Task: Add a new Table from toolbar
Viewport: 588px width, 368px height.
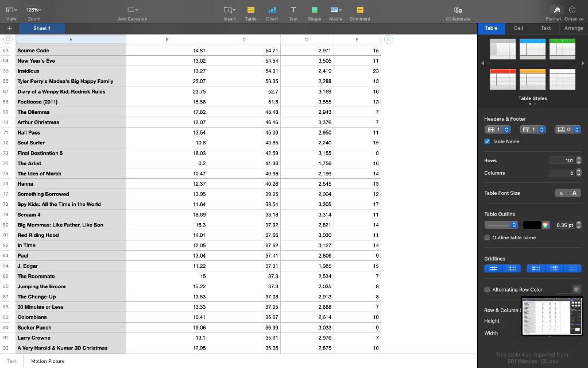Action: (x=251, y=10)
